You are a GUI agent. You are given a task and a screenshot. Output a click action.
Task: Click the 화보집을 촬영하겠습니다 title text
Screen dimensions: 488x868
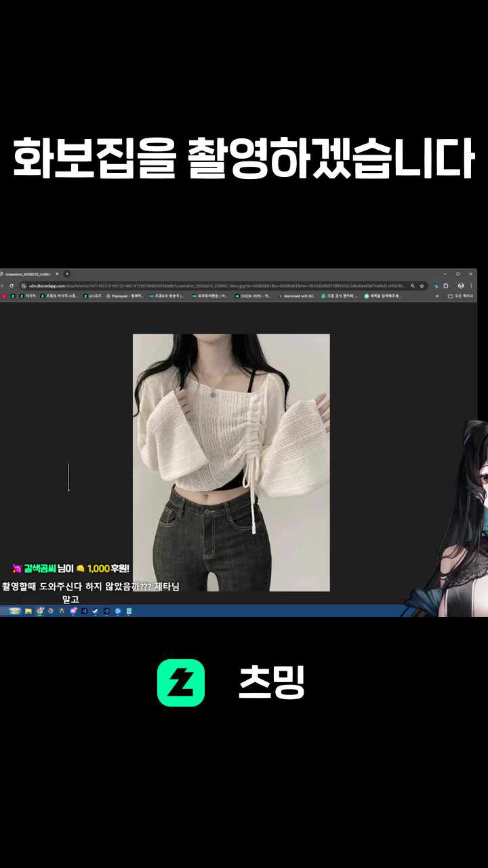click(244, 159)
